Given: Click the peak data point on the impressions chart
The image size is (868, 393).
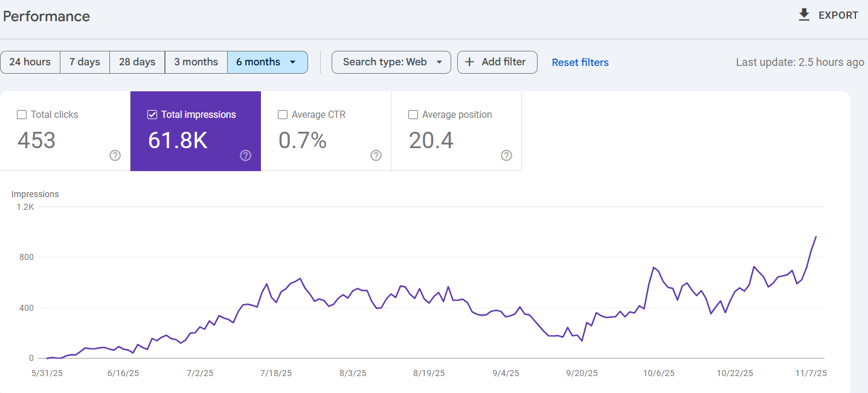Looking at the screenshot, I should [x=815, y=238].
